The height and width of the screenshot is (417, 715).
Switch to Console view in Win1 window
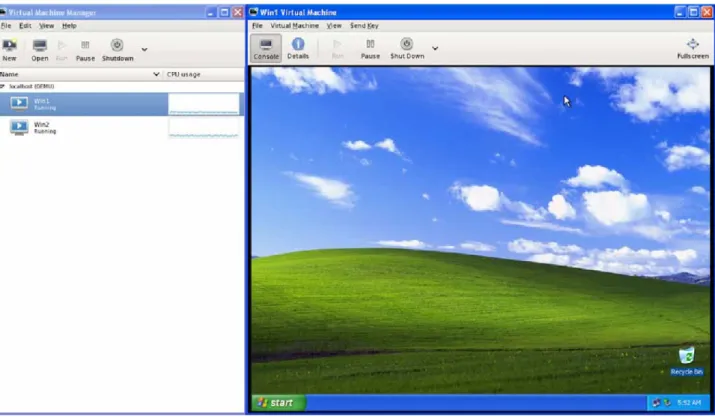pyautogui.click(x=266, y=48)
